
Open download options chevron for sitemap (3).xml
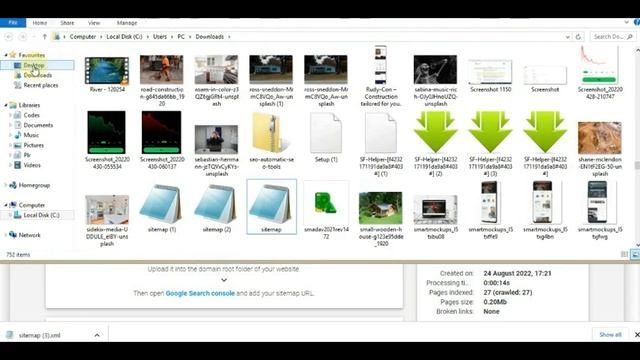(97, 335)
